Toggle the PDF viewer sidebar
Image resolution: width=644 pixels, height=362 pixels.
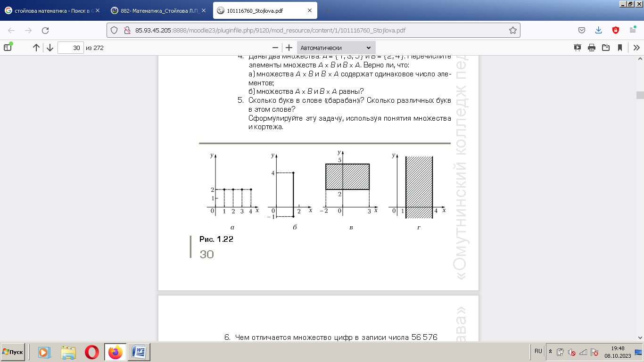(8, 47)
